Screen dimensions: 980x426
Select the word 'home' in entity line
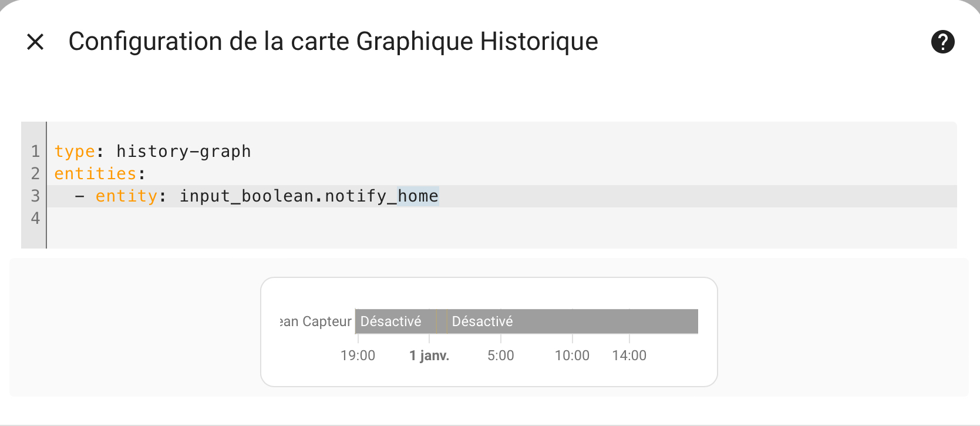[x=417, y=196]
